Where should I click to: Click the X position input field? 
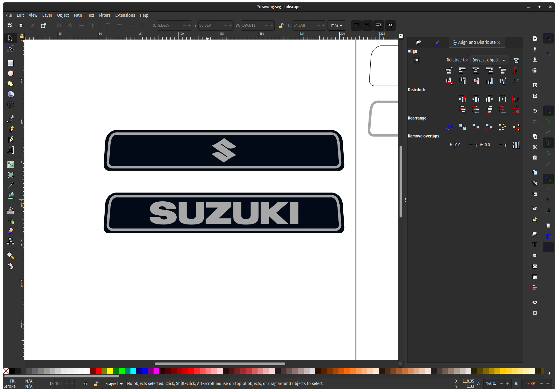tap(169, 26)
